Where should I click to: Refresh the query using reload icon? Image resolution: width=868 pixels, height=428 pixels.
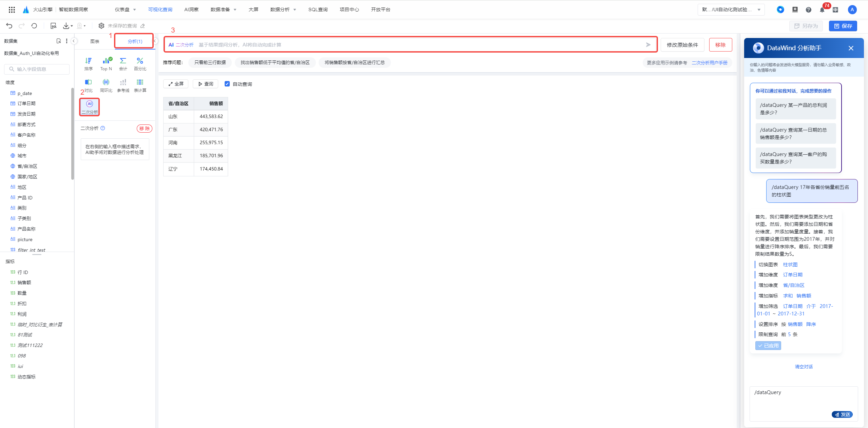tap(34, 26)
